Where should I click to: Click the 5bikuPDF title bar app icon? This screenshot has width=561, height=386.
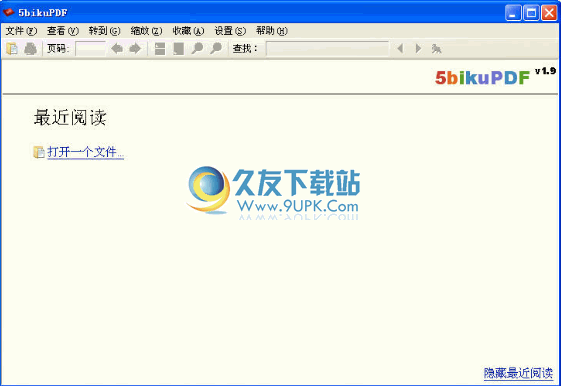click(x=8, y=13)
